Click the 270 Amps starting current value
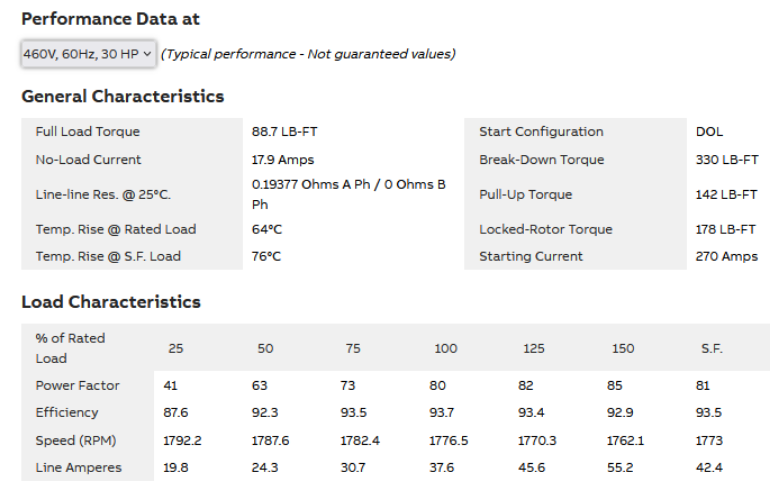 click(x=727, y=256)
